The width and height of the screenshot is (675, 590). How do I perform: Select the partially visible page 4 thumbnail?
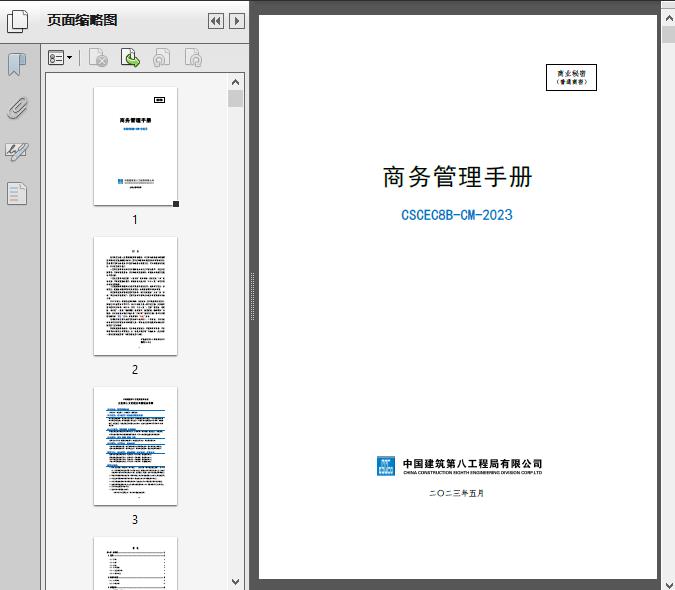click(135, 562)
